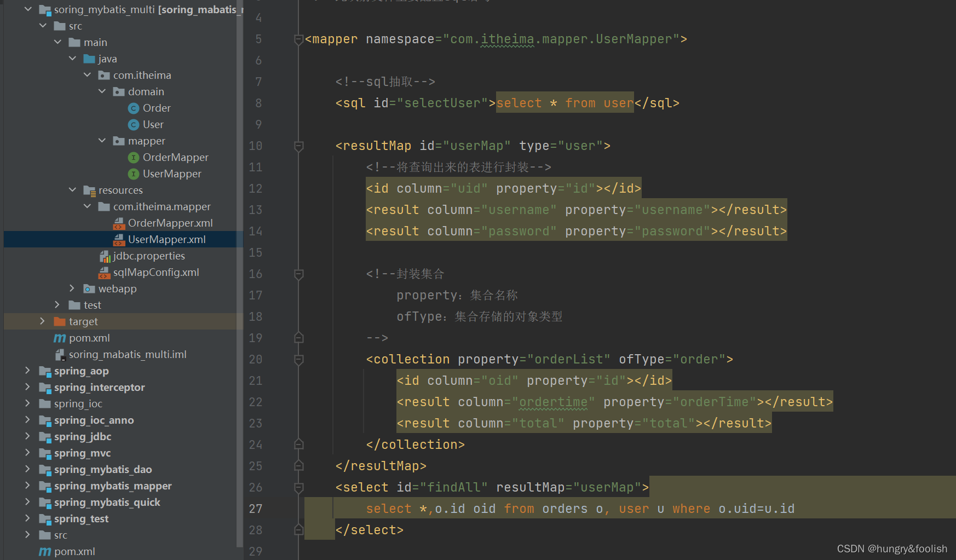The image size is (956, 560).
Task: Collapse the soring_mybatis_multi project node
Action: coord(28,9)
